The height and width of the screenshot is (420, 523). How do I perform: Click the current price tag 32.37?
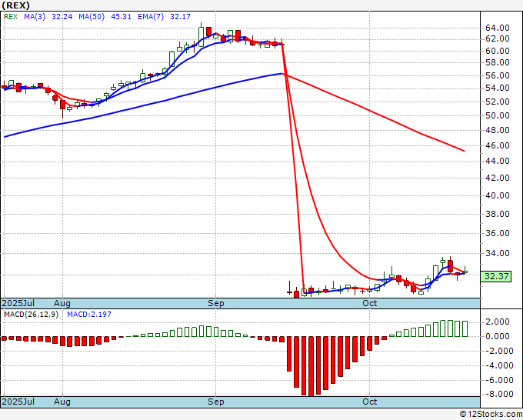(496, 276)
